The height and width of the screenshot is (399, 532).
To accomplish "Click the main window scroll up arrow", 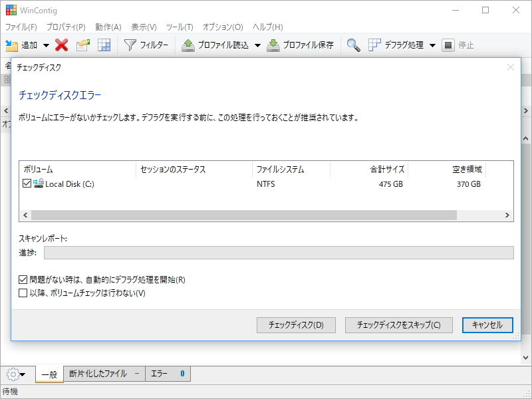I will 525,138.
